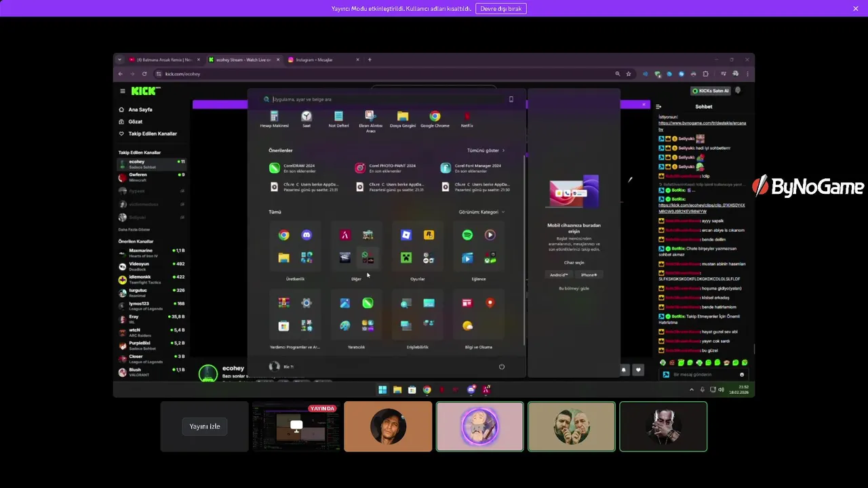The height and width of the screenshot is (488, 868).
Task: Collapse chat using icon beside Sohbet
Action: (x=658, y=106)
